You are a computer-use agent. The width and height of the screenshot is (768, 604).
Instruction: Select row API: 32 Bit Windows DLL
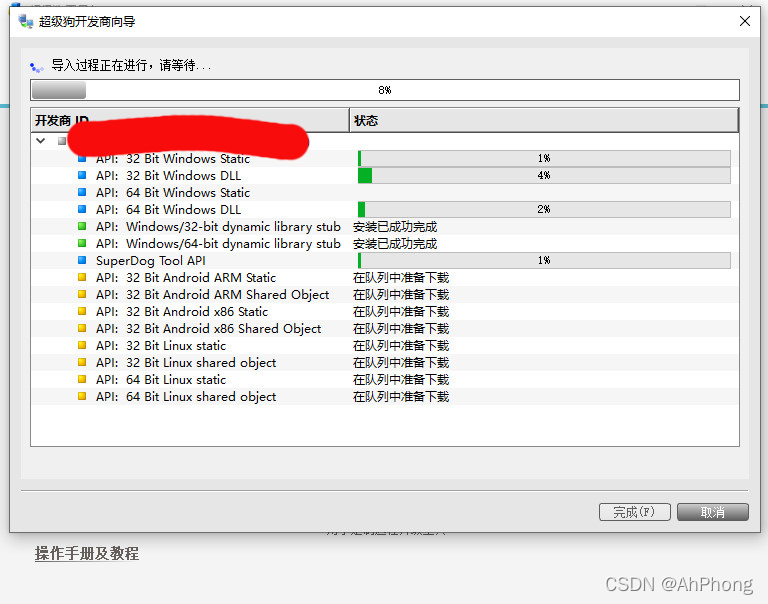[x=385, y=175]
